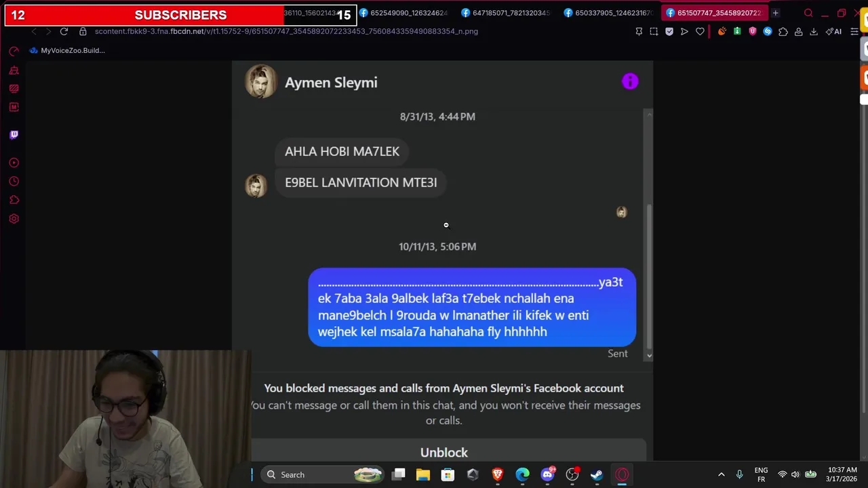Viewport: 868px width, 488px height.
Task: Open the MyVoiceZoo.Build bookmark
Action: point(66,50)
